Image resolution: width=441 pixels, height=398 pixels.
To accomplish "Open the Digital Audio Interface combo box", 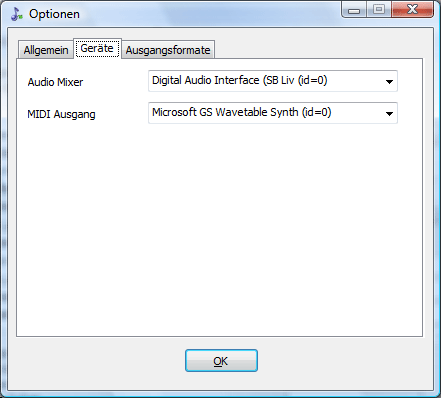I will [x=273, y=81].
